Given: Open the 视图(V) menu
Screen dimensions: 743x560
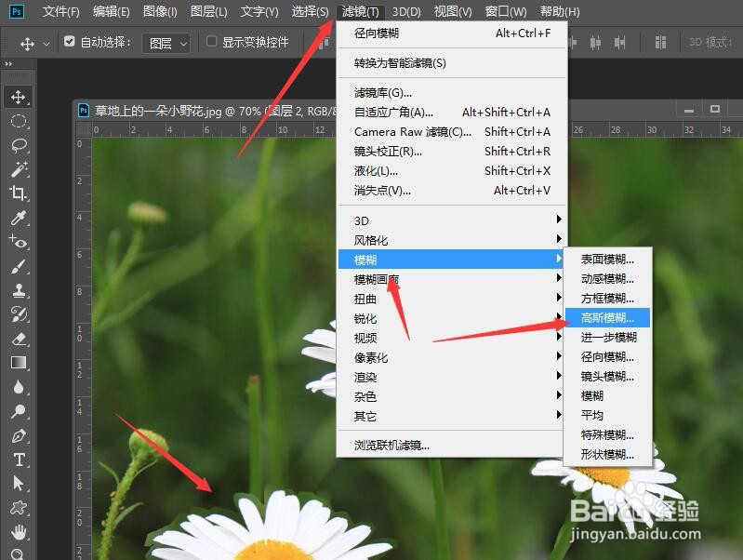Looking at the screenshot, I should 453,11.
